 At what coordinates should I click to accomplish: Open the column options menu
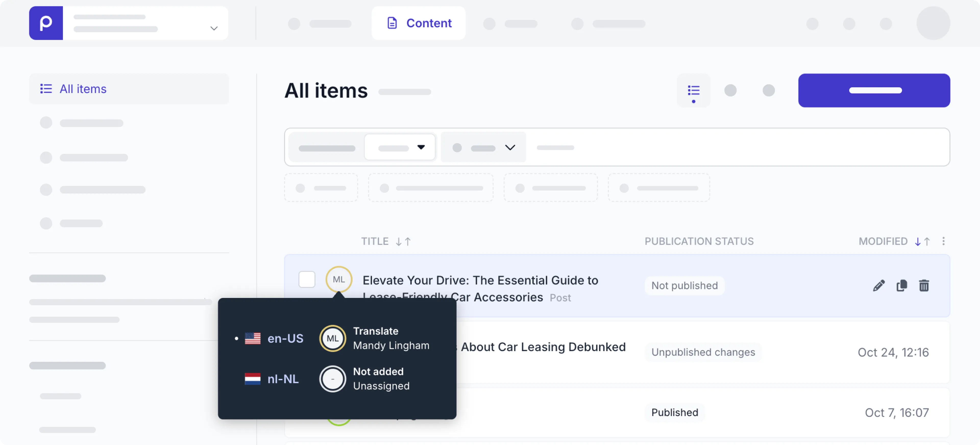tap(943, 241)
